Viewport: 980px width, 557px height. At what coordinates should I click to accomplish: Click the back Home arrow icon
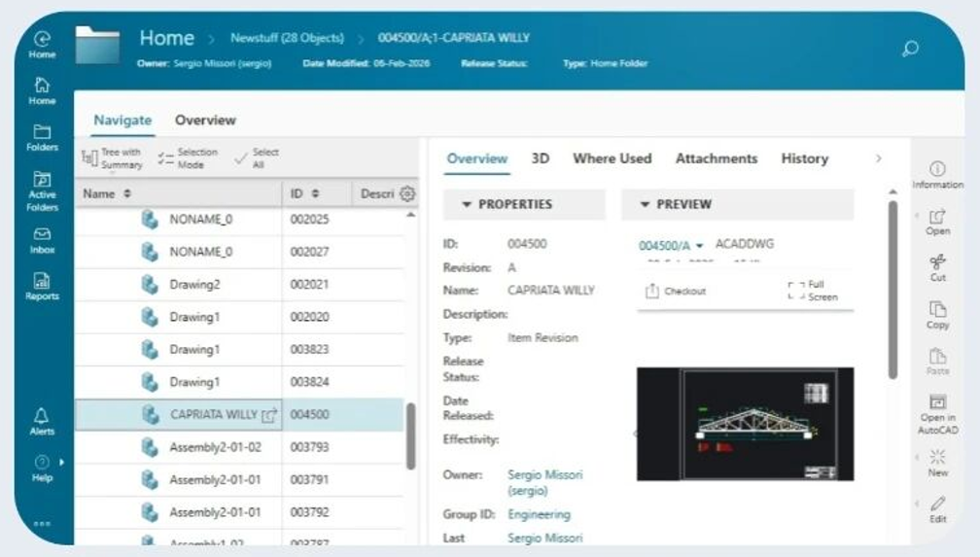(42, 40)
